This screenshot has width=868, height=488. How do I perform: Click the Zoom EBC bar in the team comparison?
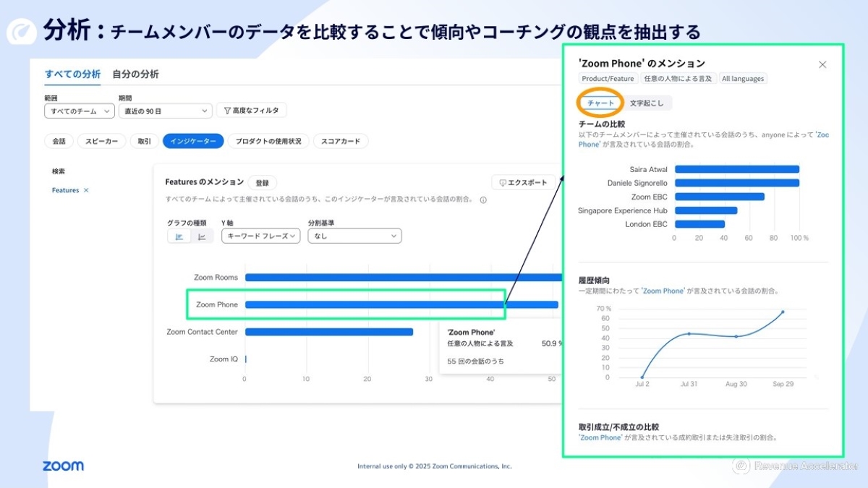click(x=720, y=197)
